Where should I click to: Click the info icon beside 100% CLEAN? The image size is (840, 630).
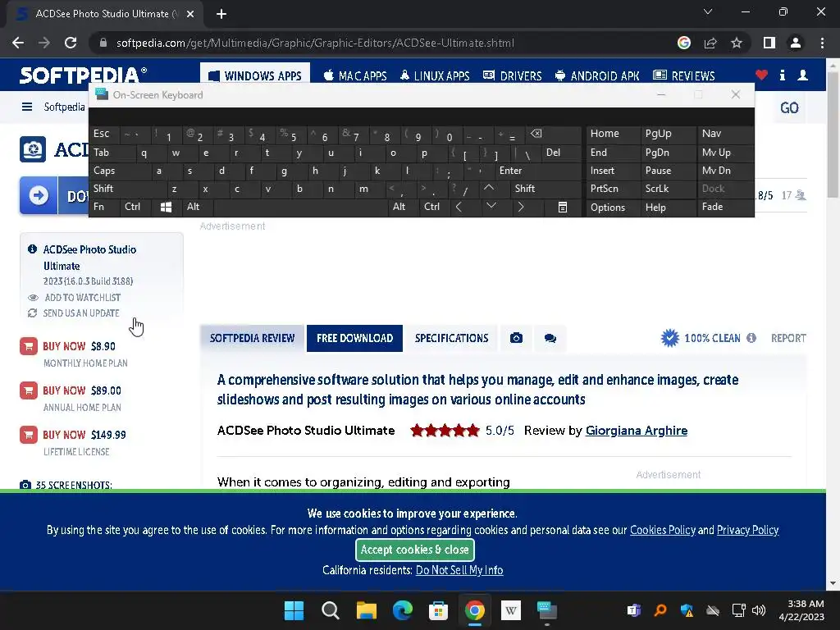click(751, 338)
